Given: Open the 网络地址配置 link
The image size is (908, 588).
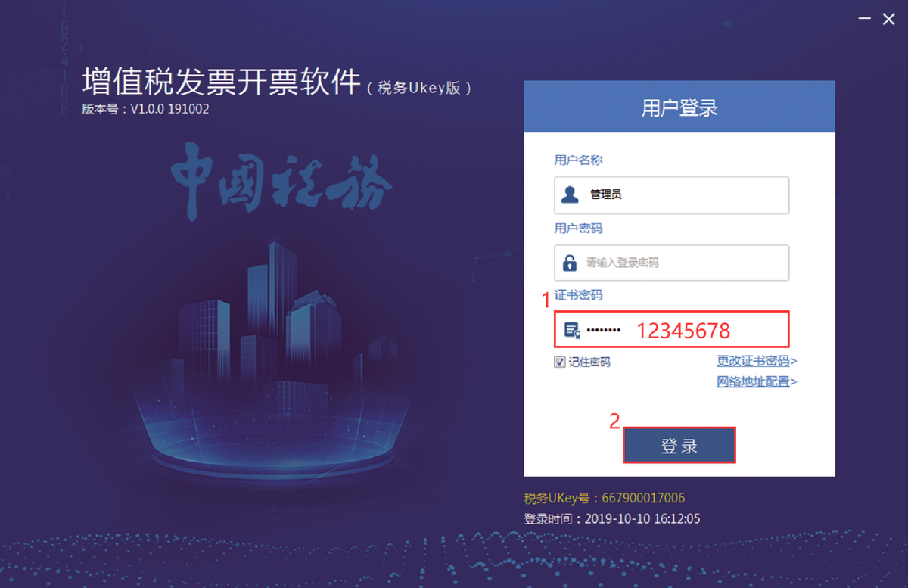Looking at the screenshot, I should coord(757,381).
